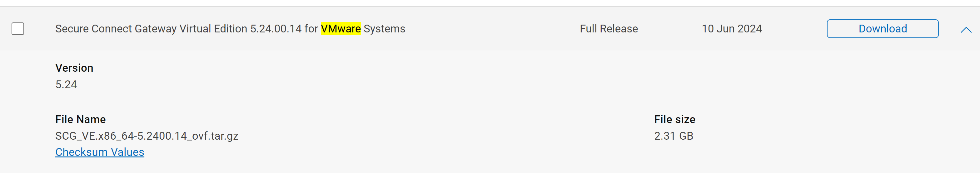The image size is (980, 173).
Task: Click the 5.24 version value
Action: click(x=66, y=84)
